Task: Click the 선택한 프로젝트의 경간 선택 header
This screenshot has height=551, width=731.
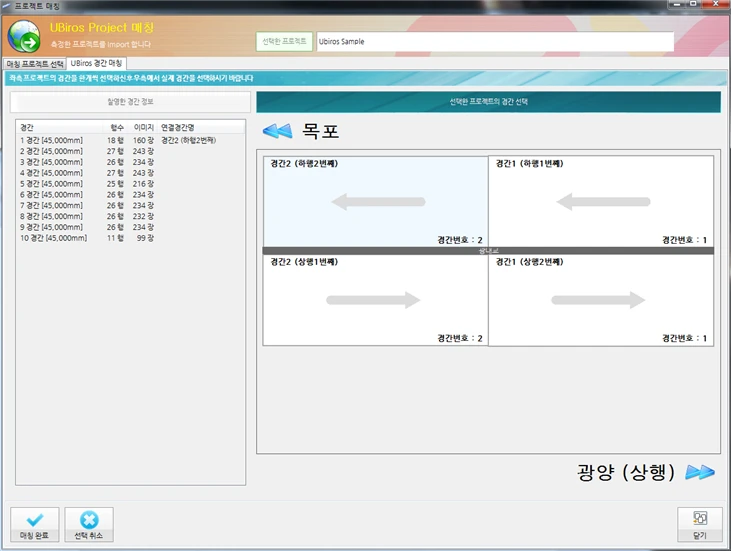Action: pyautogui.click(x=488, y=102)
